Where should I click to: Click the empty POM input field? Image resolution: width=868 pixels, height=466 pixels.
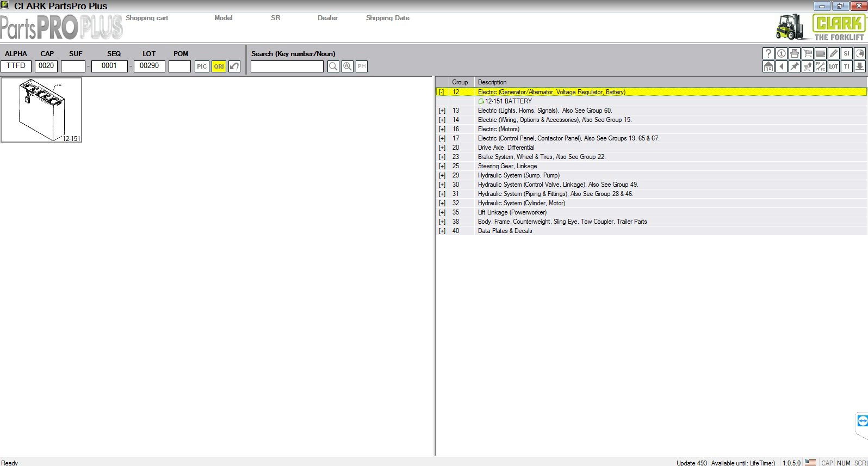click(x=179, y=66)
